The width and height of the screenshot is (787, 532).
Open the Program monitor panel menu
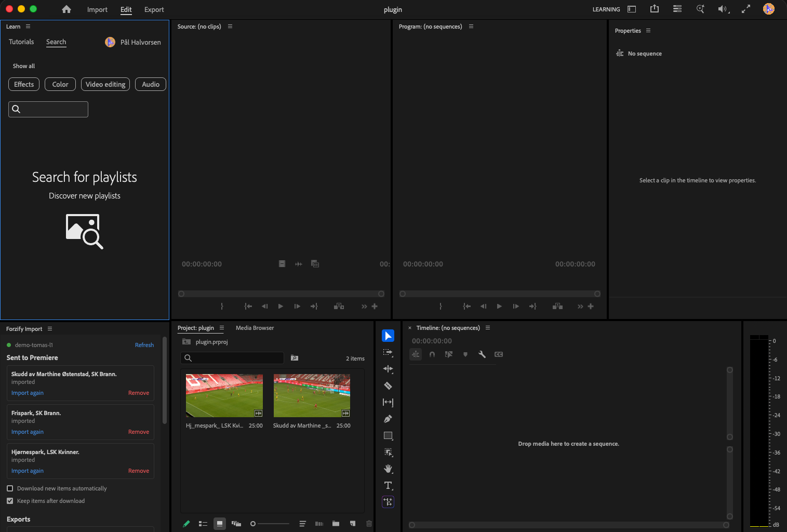pyautogui.click(x=471, y=26)
